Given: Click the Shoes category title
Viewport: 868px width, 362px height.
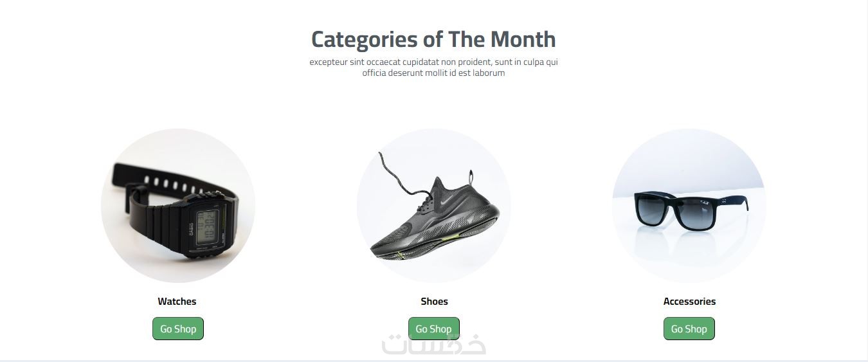Looking at the screenshot, I should (x=434, y=301).
